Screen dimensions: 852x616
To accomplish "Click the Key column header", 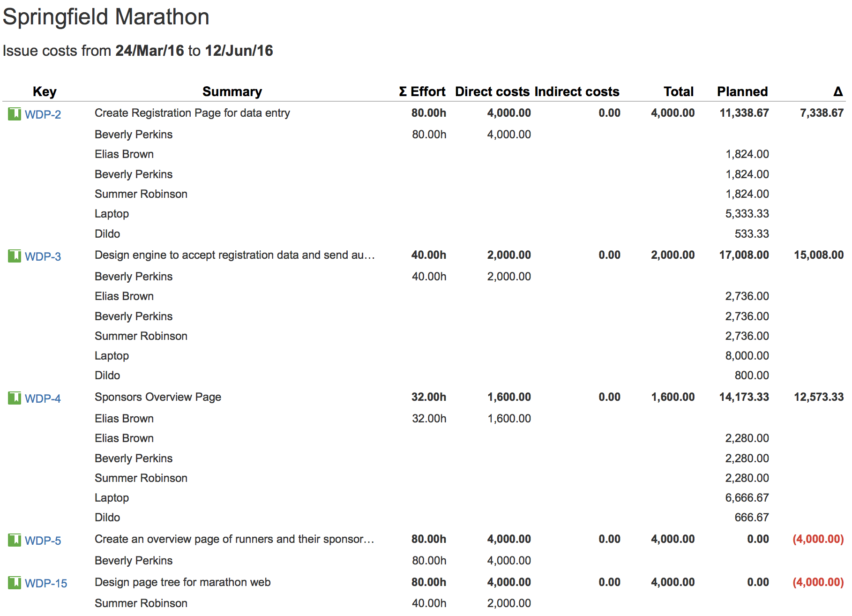I will 45,91.
